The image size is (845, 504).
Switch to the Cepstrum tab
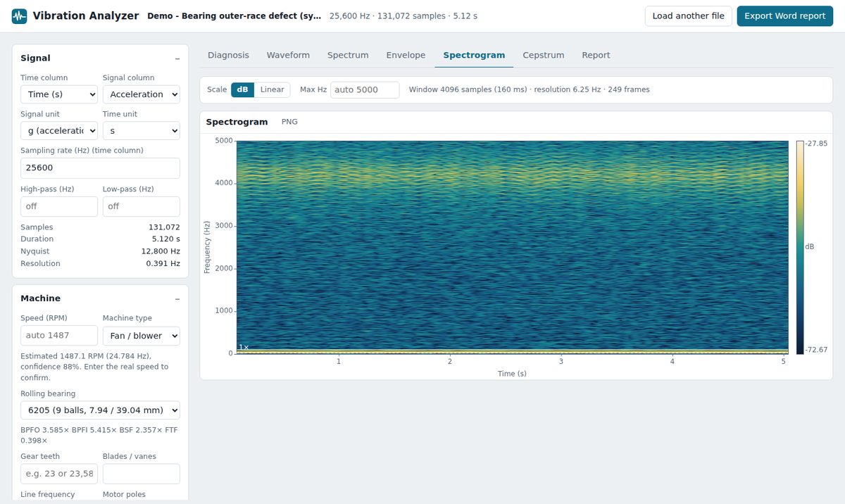(544, 55)
